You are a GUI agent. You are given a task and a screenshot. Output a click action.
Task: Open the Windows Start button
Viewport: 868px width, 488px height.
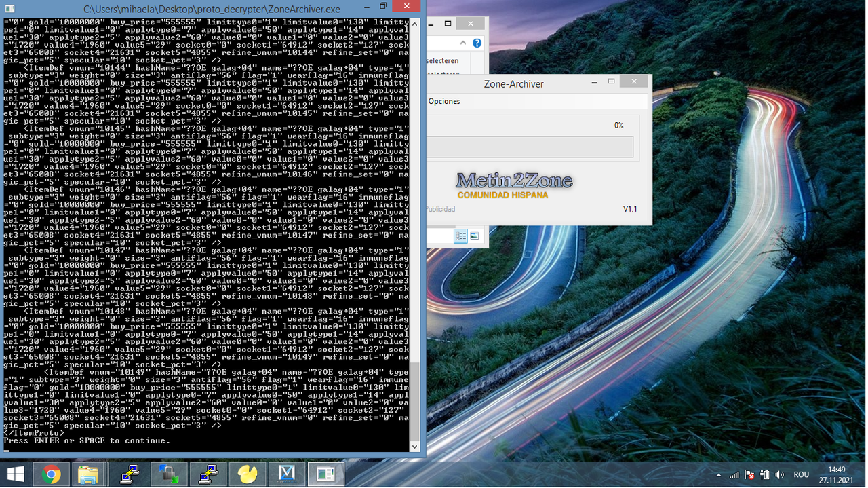pyautogui.click(x=16, y=474)
